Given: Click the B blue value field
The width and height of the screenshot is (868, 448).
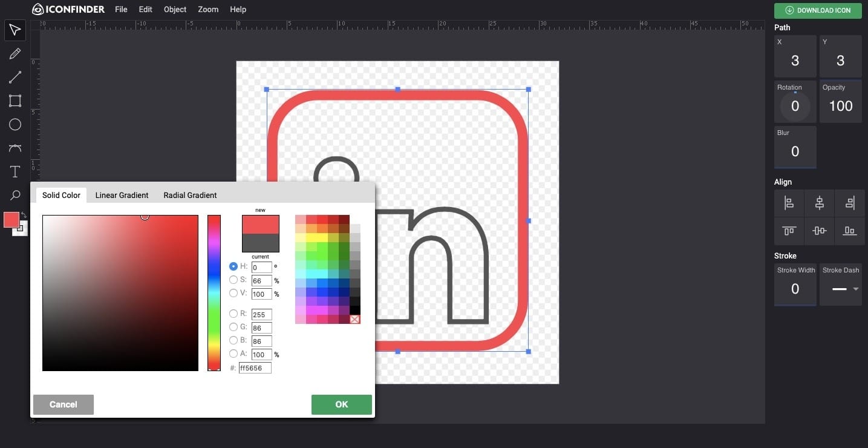Looking at the screenshot, I should tap(261, 341).
